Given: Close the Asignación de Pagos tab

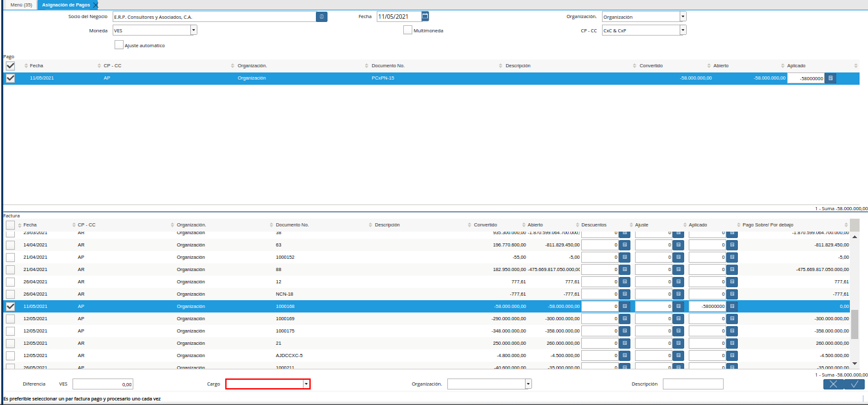Looking at the screenshot, I should (x=96, y=5).
